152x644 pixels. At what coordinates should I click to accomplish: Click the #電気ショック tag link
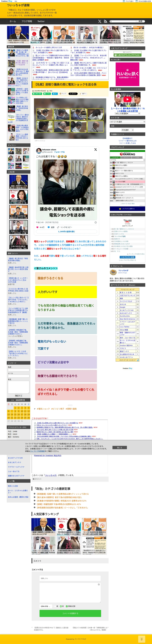point(43,409)
